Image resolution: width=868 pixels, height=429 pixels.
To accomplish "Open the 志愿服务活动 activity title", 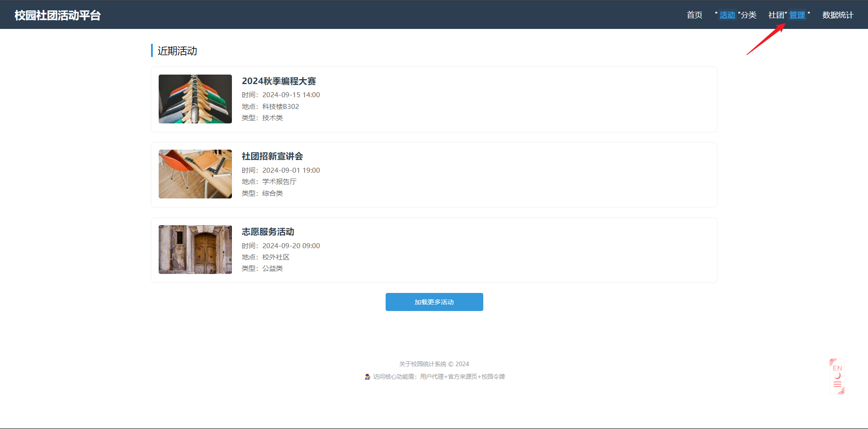I will [268, 232].
